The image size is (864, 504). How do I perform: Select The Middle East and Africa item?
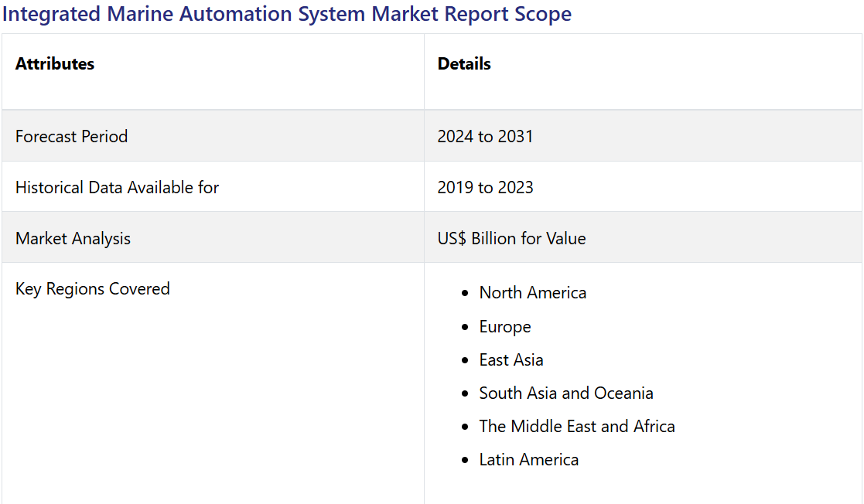[x=576, y=427]
